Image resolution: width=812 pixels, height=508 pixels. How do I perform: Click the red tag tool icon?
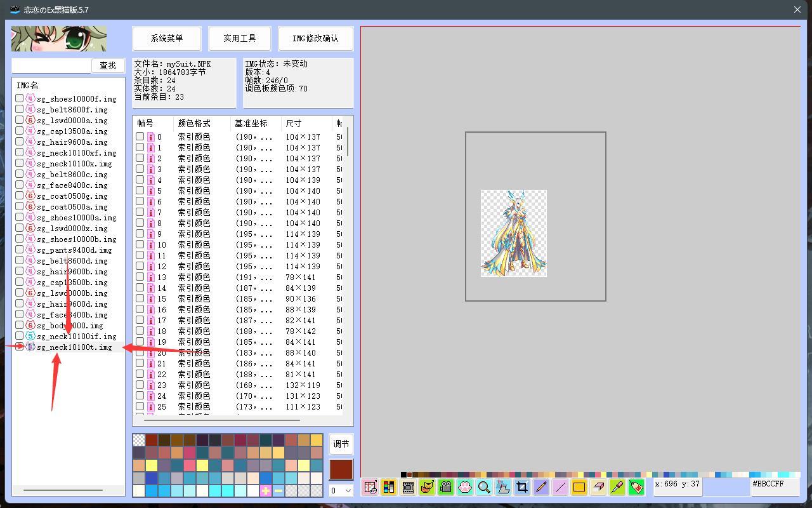click(636, 487)
